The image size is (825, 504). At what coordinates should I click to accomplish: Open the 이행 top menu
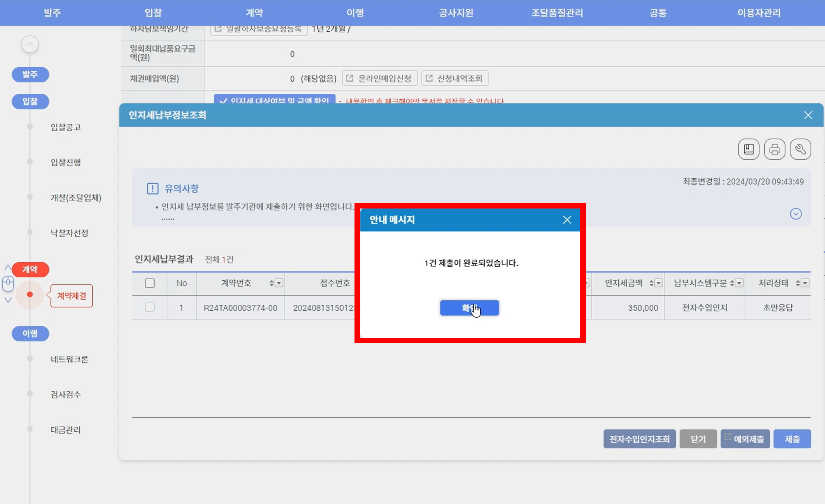tap(355, 13)
